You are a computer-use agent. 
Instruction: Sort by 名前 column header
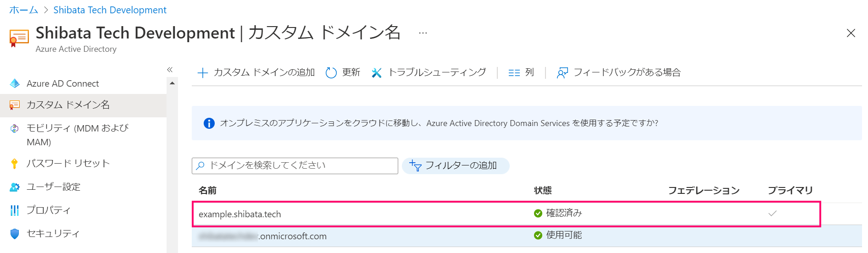pos(207,190)
